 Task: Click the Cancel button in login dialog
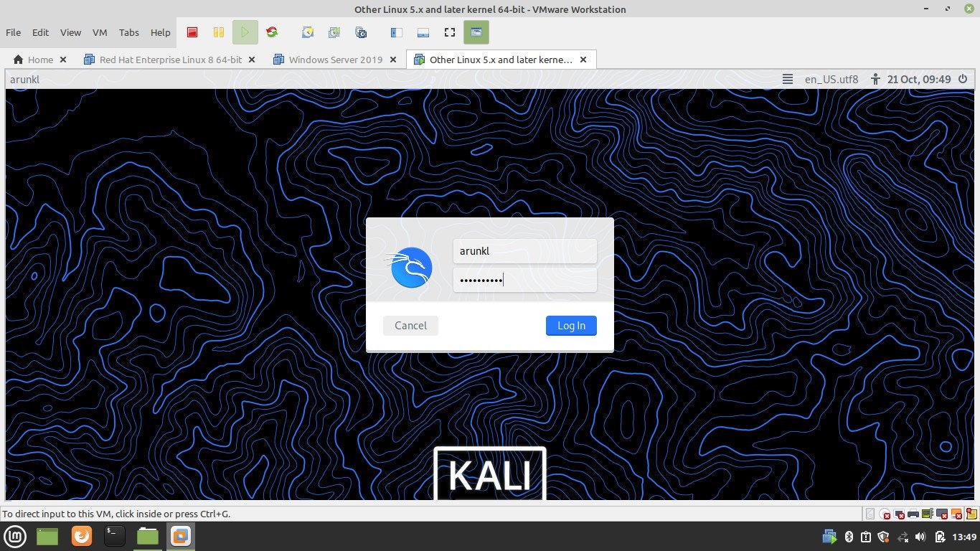pos(410,325)
